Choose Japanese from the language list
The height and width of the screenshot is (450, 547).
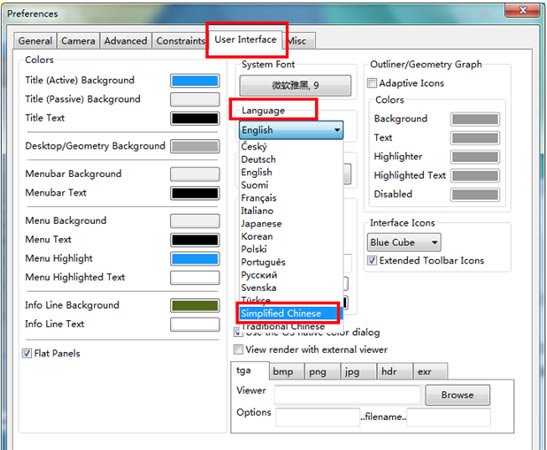click(291, 224)
